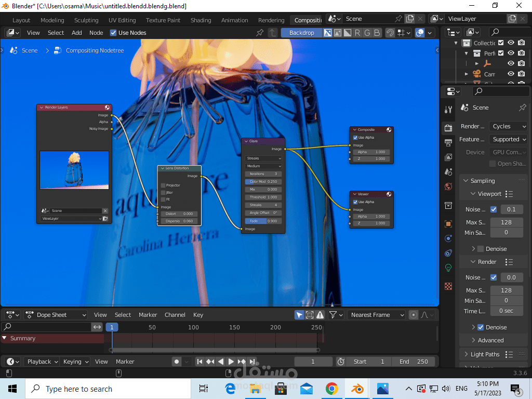Image resolution: width=532 pixels, height=399 pixels.
Task: Expand the Camera item in outliner
Action: click(x=466, y=74)
